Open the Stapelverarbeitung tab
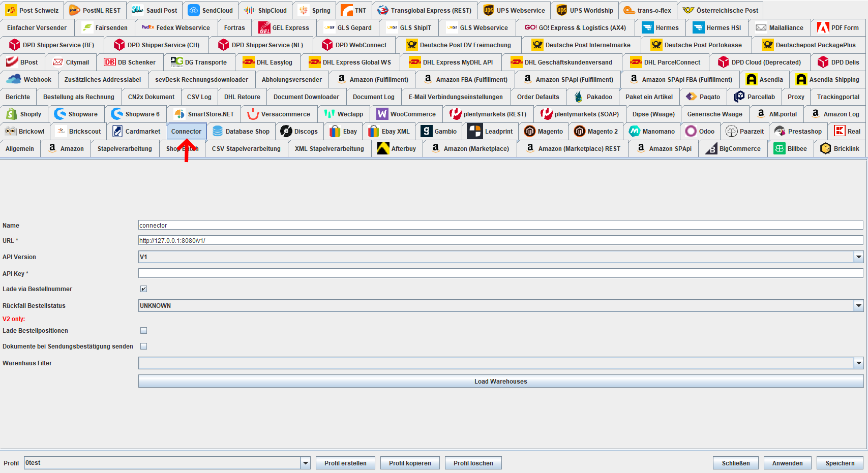This screenshot has width=868, height=473. [x=125, y=148]
